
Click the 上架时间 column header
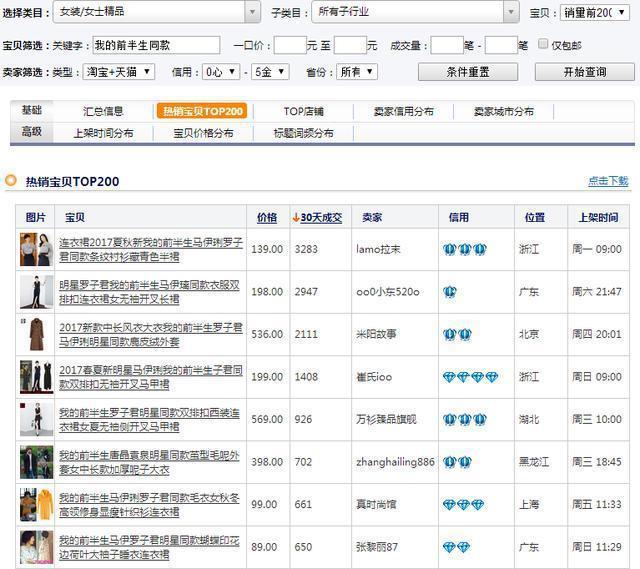[x=598, y=217]
